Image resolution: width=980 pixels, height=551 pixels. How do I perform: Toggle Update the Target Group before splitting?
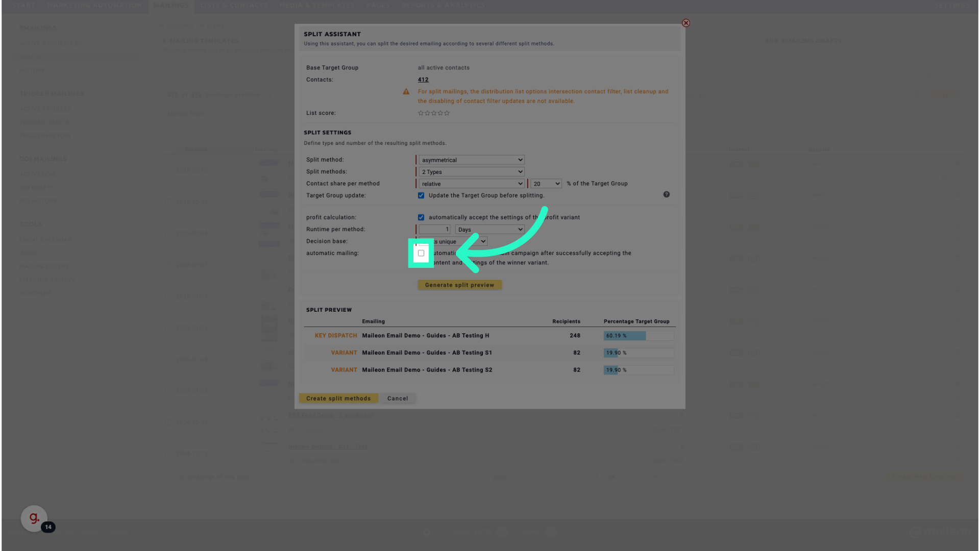(421, 195)
